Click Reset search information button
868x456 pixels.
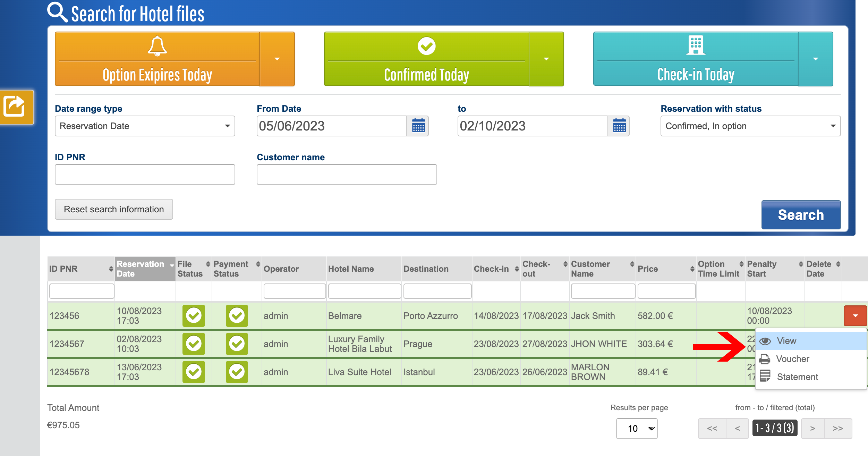click(x=114, y=209)
